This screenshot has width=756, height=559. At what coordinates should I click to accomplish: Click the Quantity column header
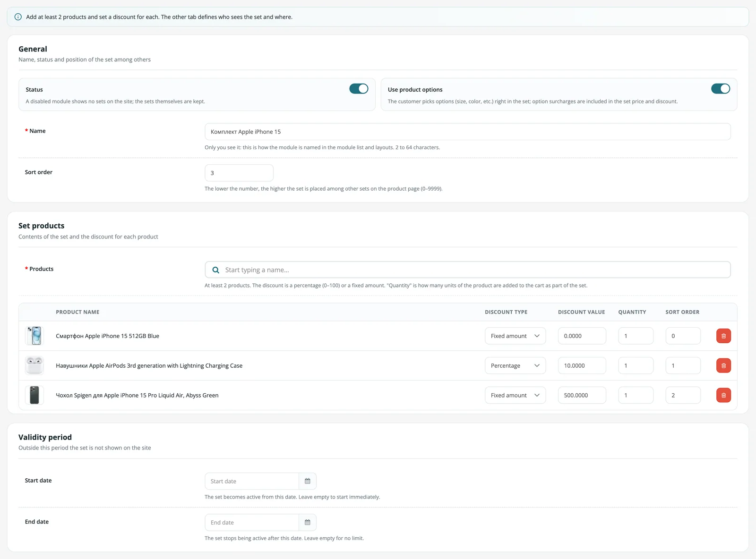(632, 312)
